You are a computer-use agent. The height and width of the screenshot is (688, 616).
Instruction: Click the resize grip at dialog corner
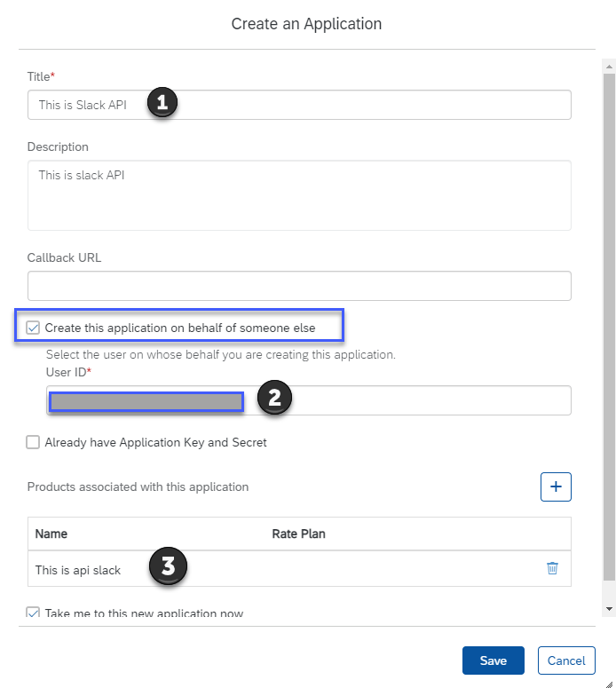coord(609,681)
